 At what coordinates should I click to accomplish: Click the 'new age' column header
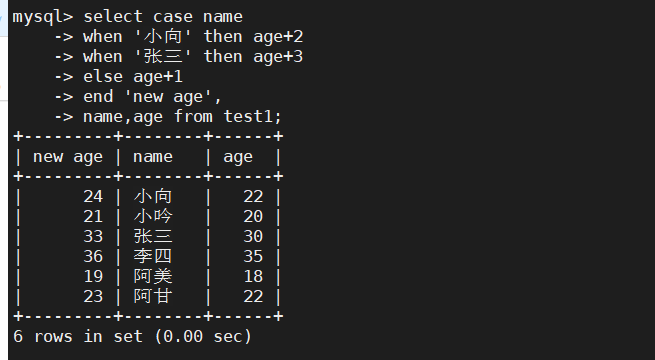(68, 157)
